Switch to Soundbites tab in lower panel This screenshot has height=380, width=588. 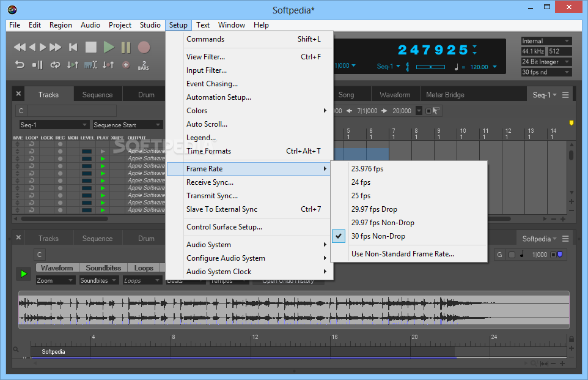coord(103,268)
